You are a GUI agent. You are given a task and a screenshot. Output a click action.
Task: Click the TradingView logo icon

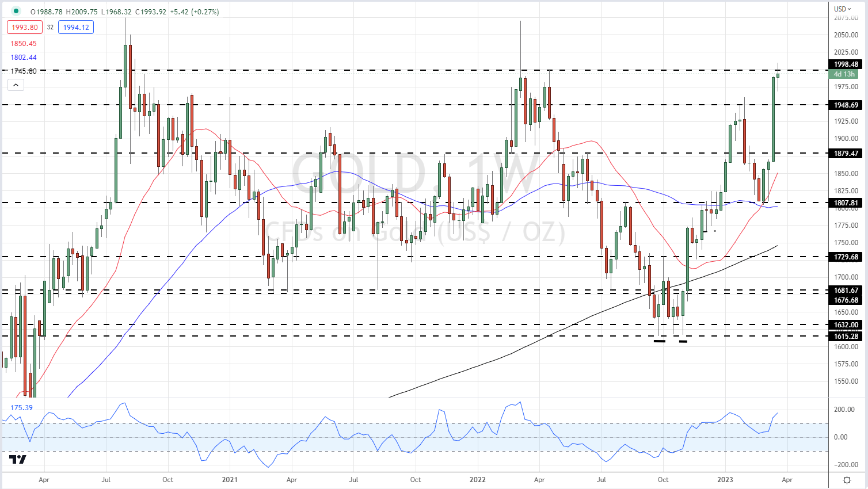pos(18,459)
